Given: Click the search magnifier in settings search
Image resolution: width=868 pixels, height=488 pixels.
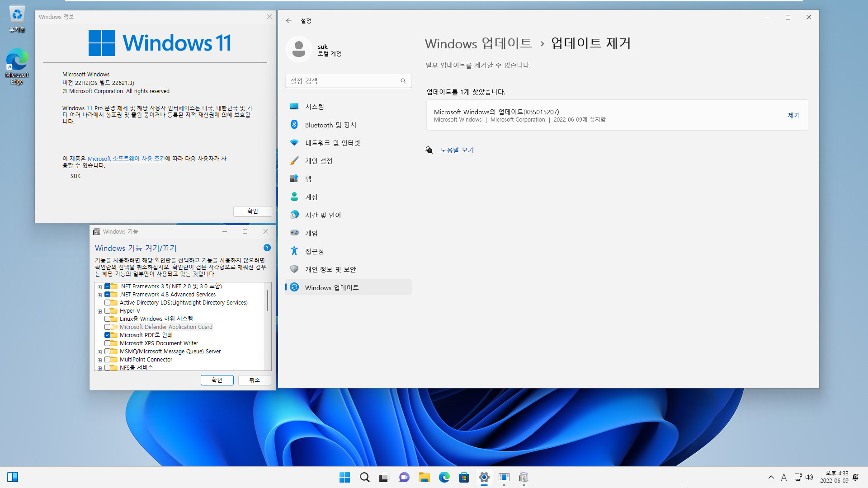Looking at the screenshot, I should (x=403, y=81).
